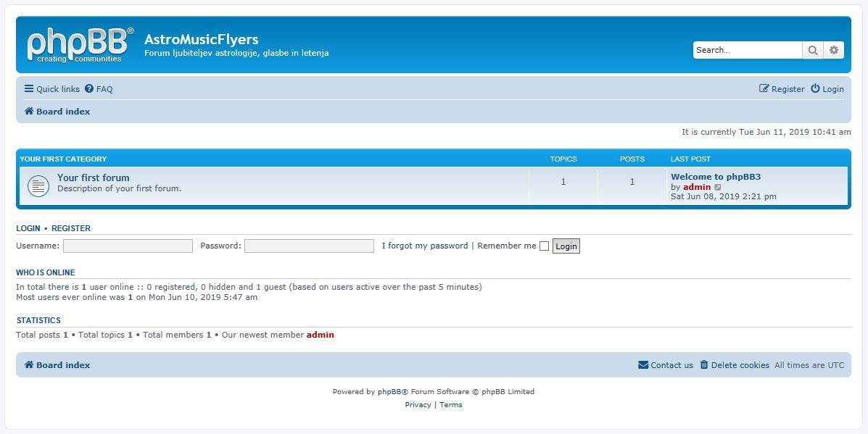Open advanced search gear icon
Viewport: 868px width, 434px height.
click(834, 50)
